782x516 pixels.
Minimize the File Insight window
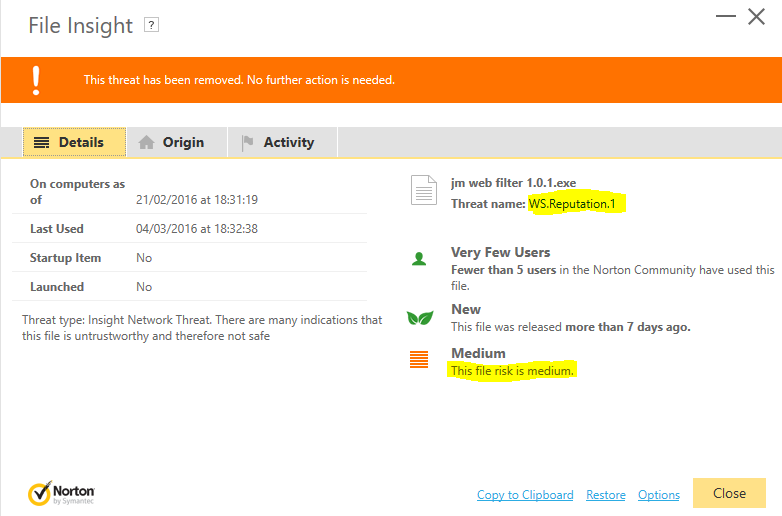pyautogui.click(x=726, y=16)
